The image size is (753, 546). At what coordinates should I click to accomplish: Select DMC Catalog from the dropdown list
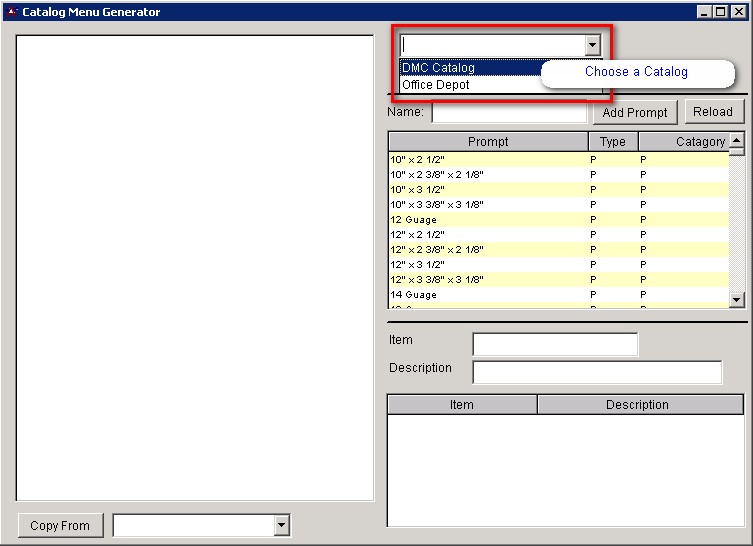440,68
